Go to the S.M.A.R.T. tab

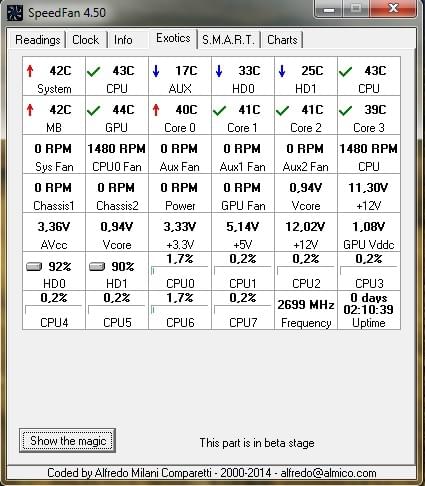[228, 40]
